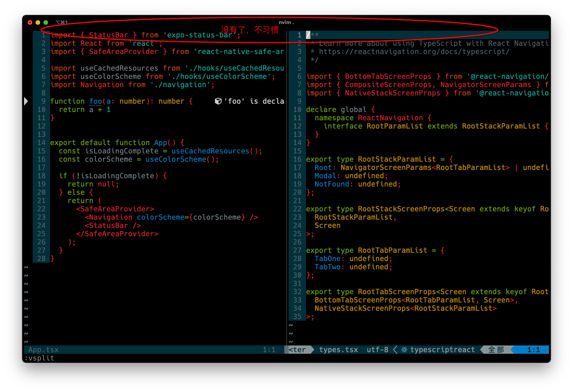Image resolution: width=573 pixels, height=392 pixels.
Task: Click the red close window button
Action: click(x=30, y=22)
